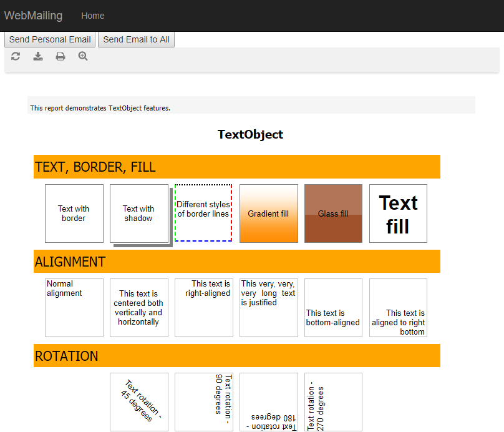
Task: Click the TEXT, BORDER, FILL section header
Action: 237,167
